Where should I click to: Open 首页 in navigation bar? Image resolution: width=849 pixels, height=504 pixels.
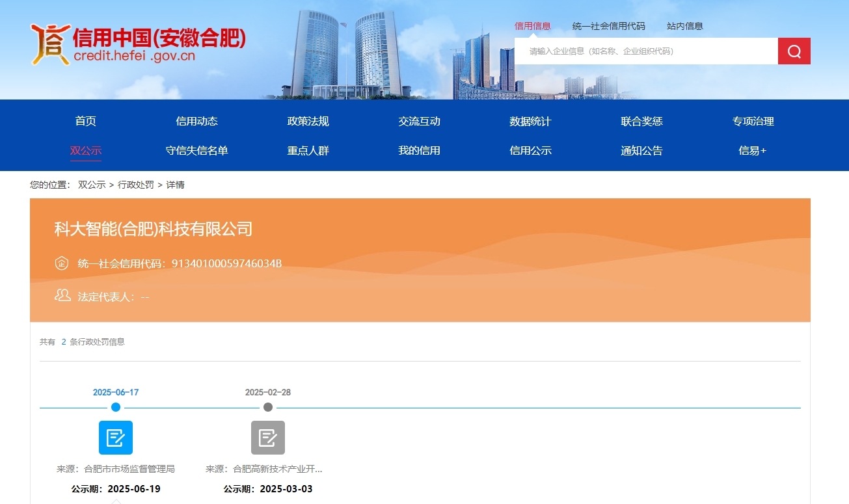click(x=86, y=121)
